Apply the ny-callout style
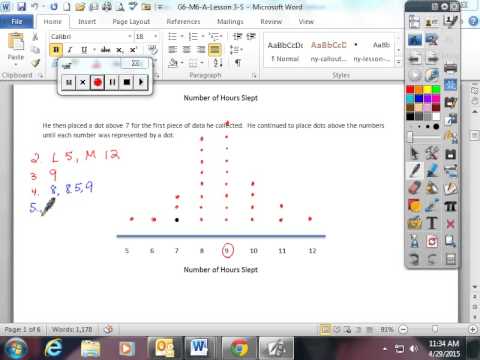Image resolution: width=480 pixels, height=360 pixels. (x=329, y=51)
